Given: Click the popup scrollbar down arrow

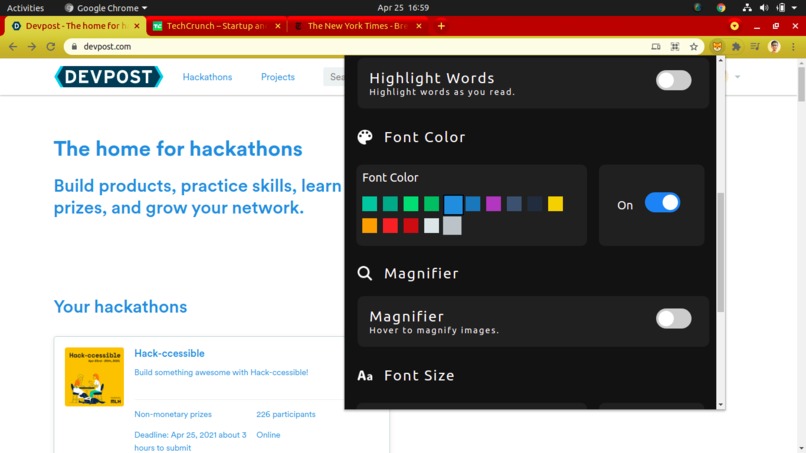Looking at the screenshot, I should (721, 405).
